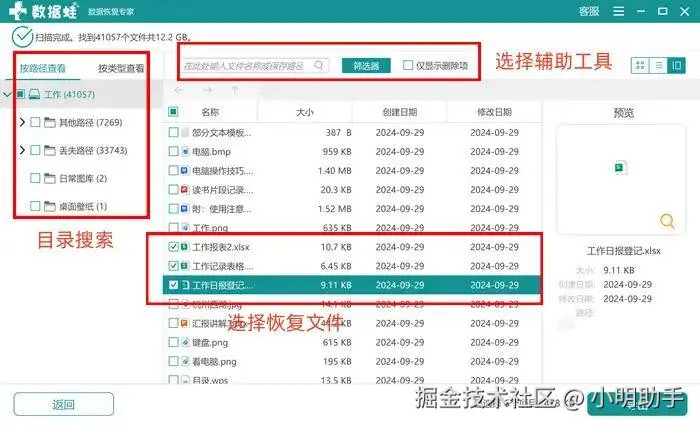Check the 键盘.png checkbox
Image resolution: width=700 pixels, height=426 pixels.
173,342
